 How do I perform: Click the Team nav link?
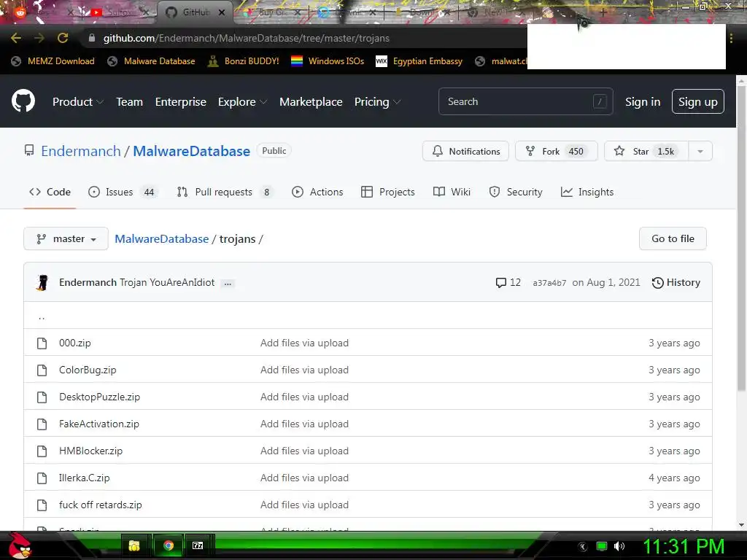pos(130,102)
